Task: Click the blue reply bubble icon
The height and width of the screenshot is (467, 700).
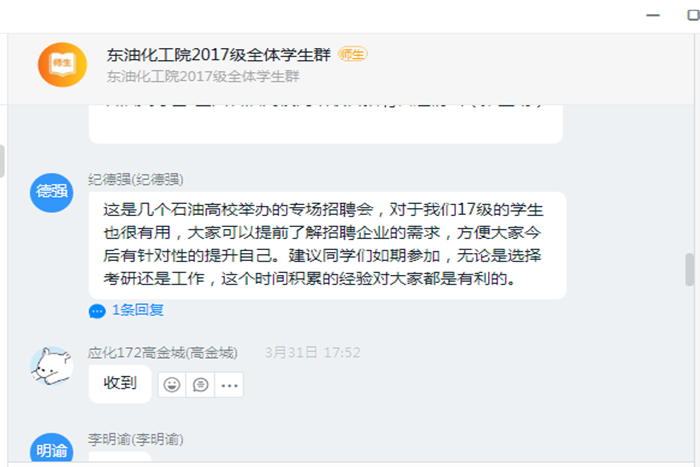Action: point(97,311)
